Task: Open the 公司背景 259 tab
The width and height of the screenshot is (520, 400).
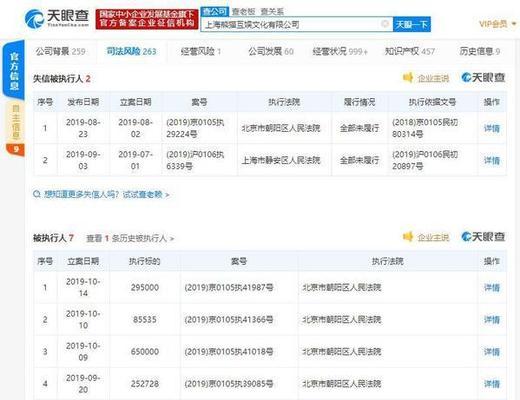Action: (61, 51)
